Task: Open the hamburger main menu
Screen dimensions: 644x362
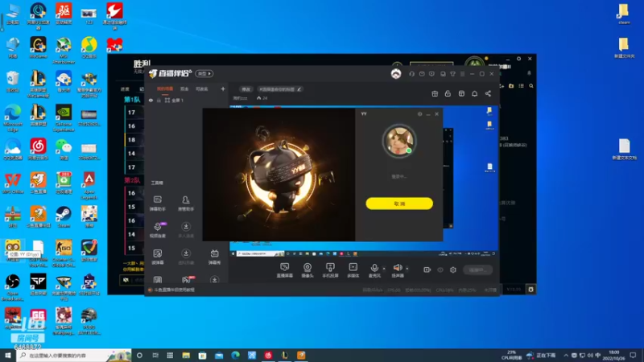Action: 462,74
